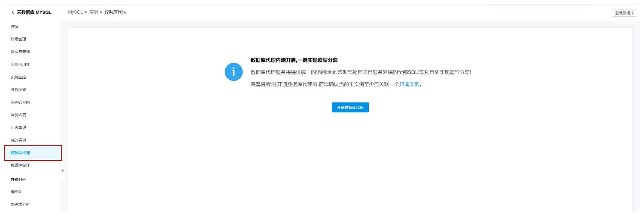Click the back arrow beside 云数据库 MYSQL
The width and height of the screenshot is (644, 216).
13,12
